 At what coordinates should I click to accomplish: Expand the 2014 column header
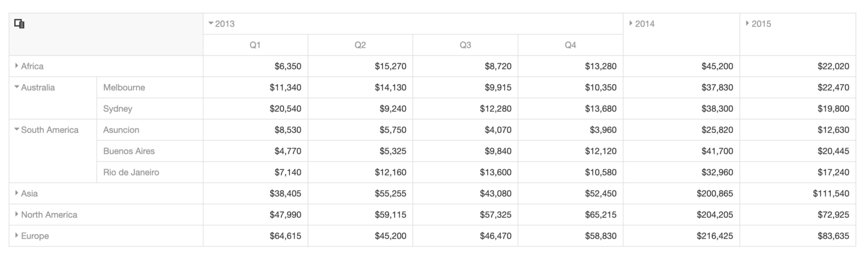pyautogui.click(x=631, y=24)
